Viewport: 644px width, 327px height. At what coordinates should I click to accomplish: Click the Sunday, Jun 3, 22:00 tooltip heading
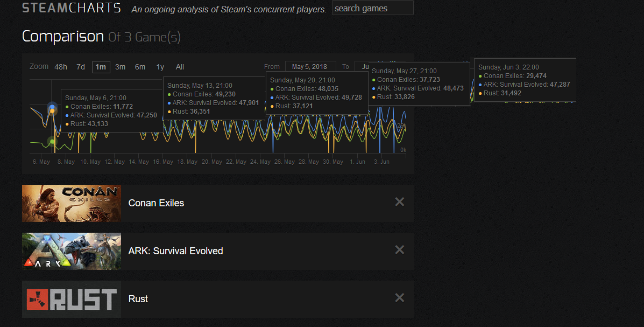(x=508, y=67)
